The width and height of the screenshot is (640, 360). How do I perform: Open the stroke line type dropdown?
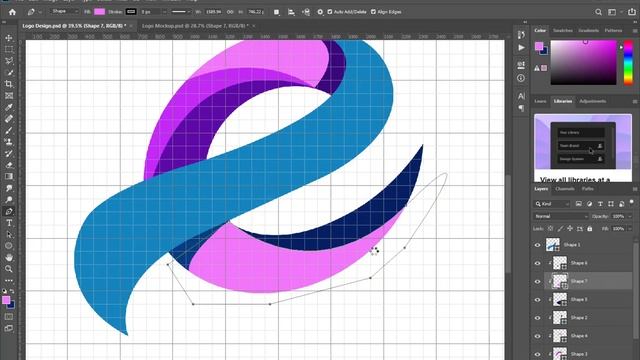tap(180, 12)
